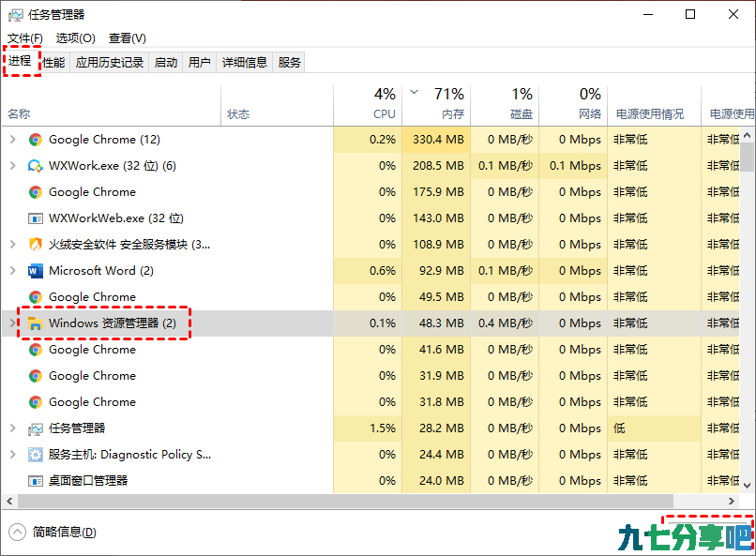
Task: Click the horizontal scrollbar left arrow
Action: pyautogui.click(x=9, y=501)
